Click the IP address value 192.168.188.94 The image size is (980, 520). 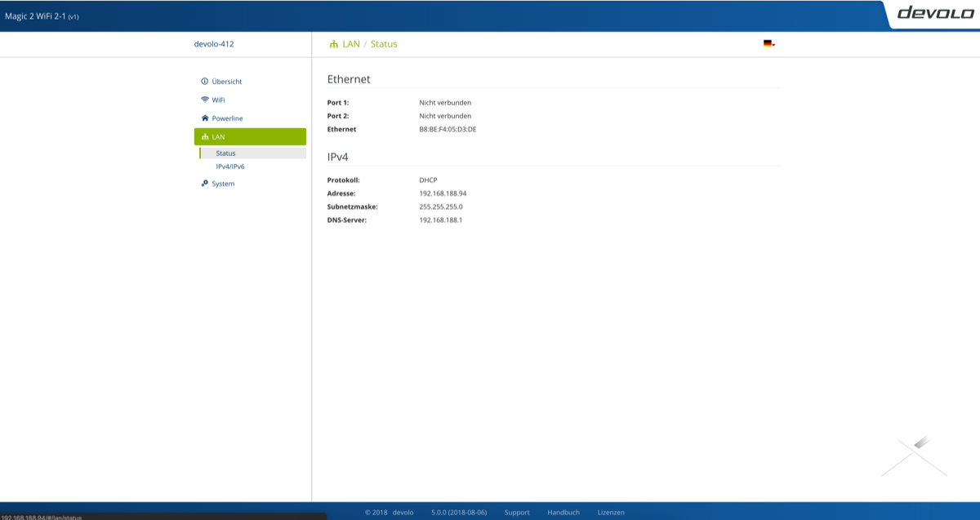pyautogui.click(x=443, y=193)
